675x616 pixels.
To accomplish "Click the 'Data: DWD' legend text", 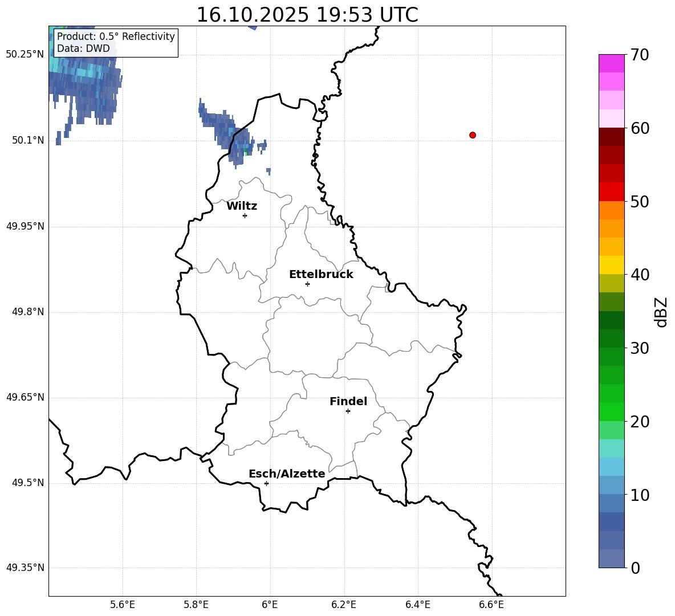I will 83,48.
